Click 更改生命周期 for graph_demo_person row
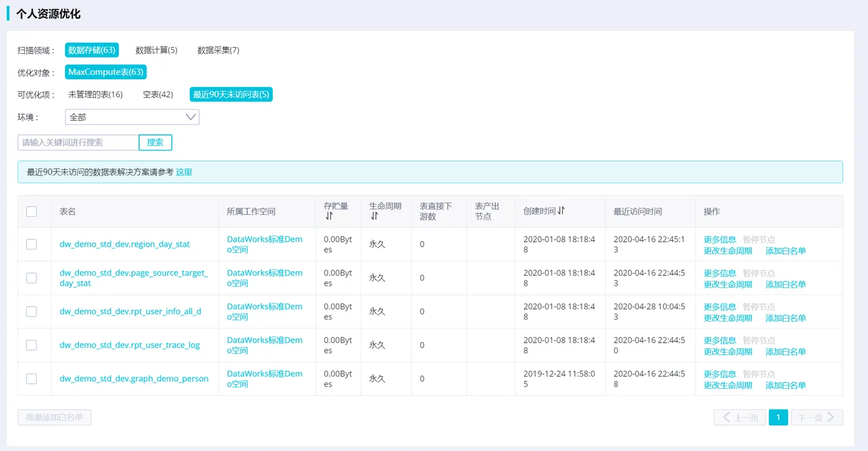The width and height of the screenshot is (868, 451). point(728,385)
